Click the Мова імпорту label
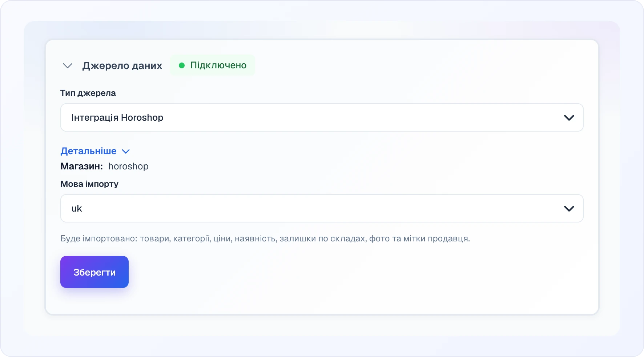The image size is (644, 357). pyautogui.click(x=89, y=184)
